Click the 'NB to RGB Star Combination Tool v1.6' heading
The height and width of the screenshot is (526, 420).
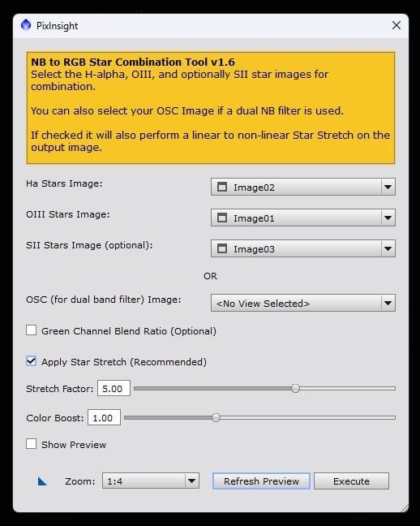coord(133,62)
